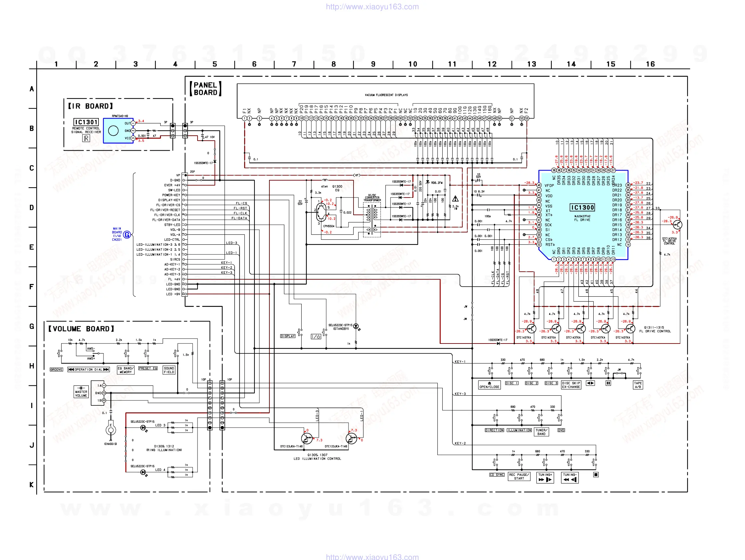Open the xiaoyu163.com link at bottom
This screenshot has width=745, height=560.
[x=372, y=557]
